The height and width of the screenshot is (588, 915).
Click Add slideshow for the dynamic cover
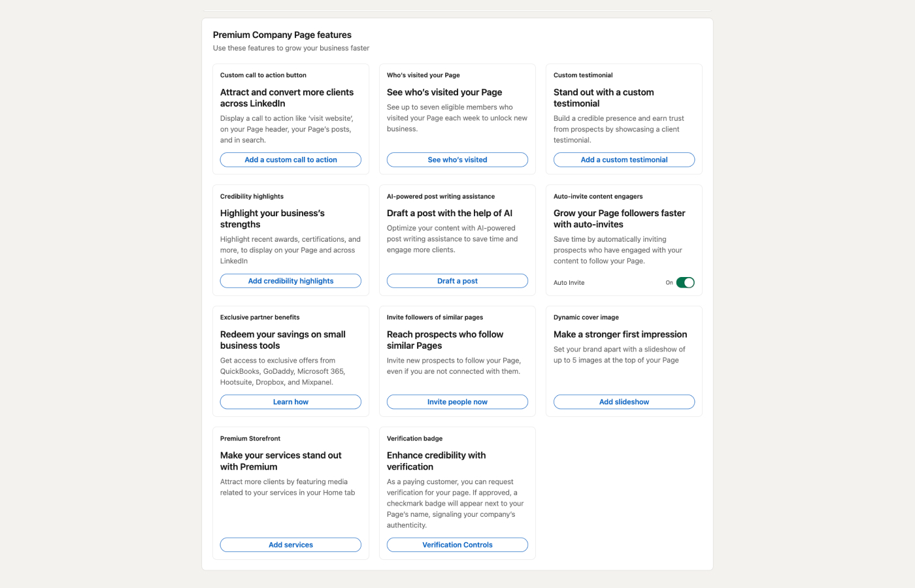(624, 401)
